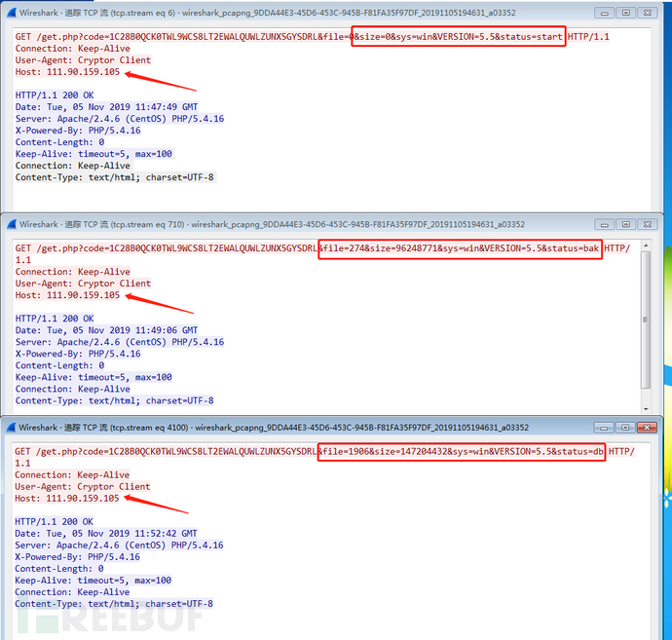This screenshot has height=640, width=672.
Task: Click 'X-Powered-By: PHP/5.4.16' in stream eq 4100 window
Action: (77, 557)
